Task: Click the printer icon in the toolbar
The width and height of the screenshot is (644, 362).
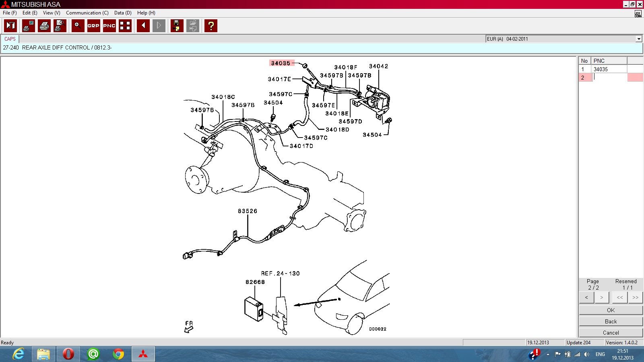Action: coord(44,26)
